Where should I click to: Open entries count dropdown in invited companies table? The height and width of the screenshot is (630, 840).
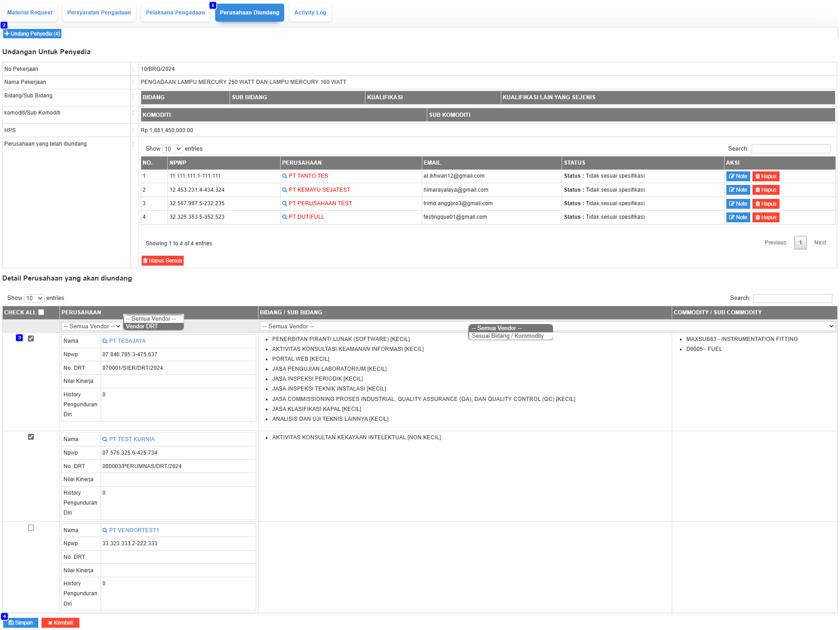pos(172,149)
